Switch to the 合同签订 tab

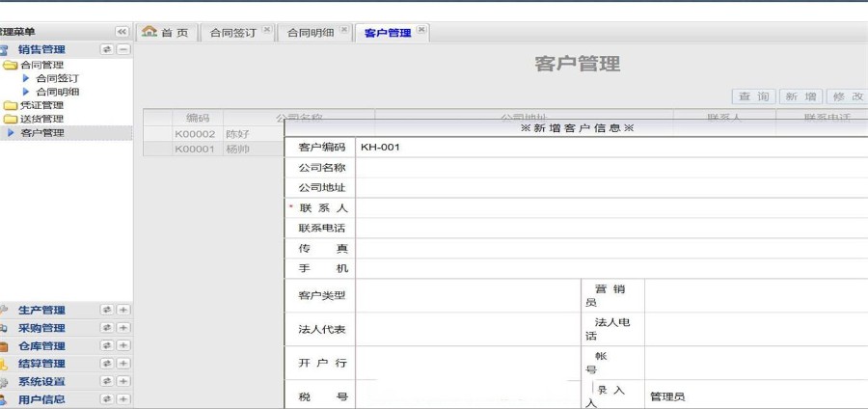[x=233, y=33]
